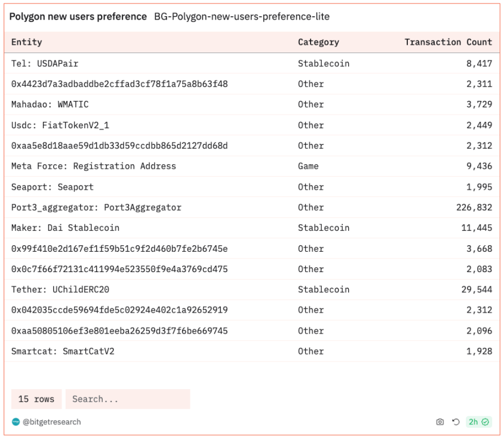The image size is (504, 438).
Task: Click the 15 rows counter
Action: pyautogui.click(x=36, y=399)
